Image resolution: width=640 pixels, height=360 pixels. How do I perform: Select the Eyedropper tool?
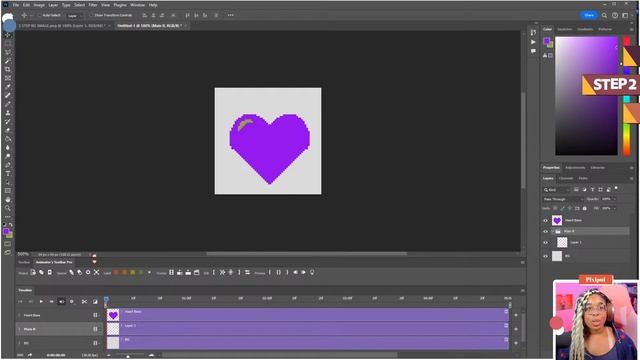[x=8, y=87]
